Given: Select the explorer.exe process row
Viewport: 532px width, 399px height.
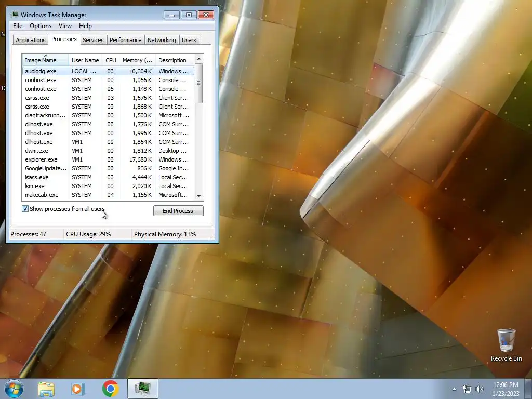Looking at the screenshot, I should click(108, 159).
